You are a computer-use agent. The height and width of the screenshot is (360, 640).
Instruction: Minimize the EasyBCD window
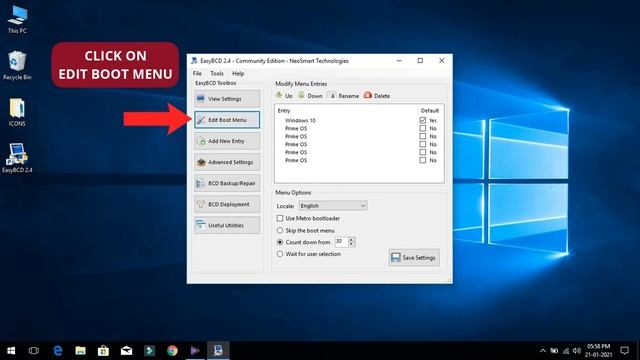pyautogui.click(x=399, y=60)
